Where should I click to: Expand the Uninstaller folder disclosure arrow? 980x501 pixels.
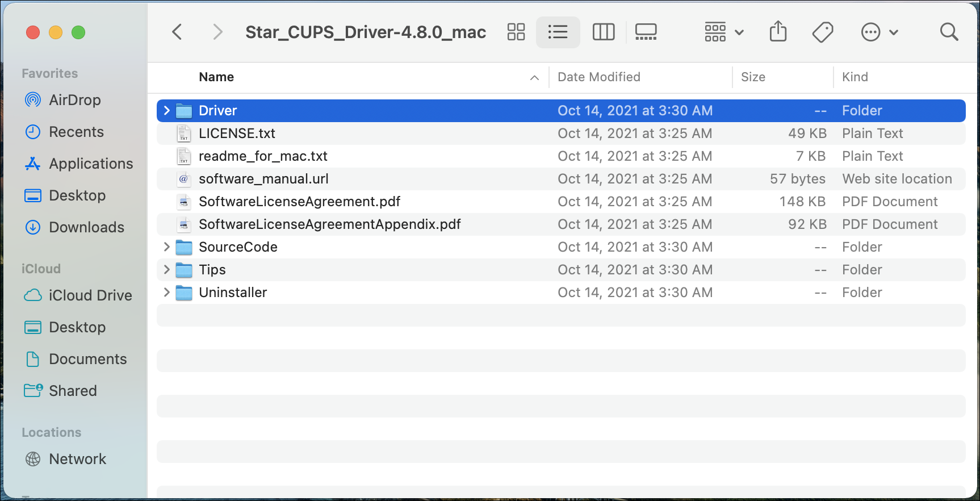166,292
